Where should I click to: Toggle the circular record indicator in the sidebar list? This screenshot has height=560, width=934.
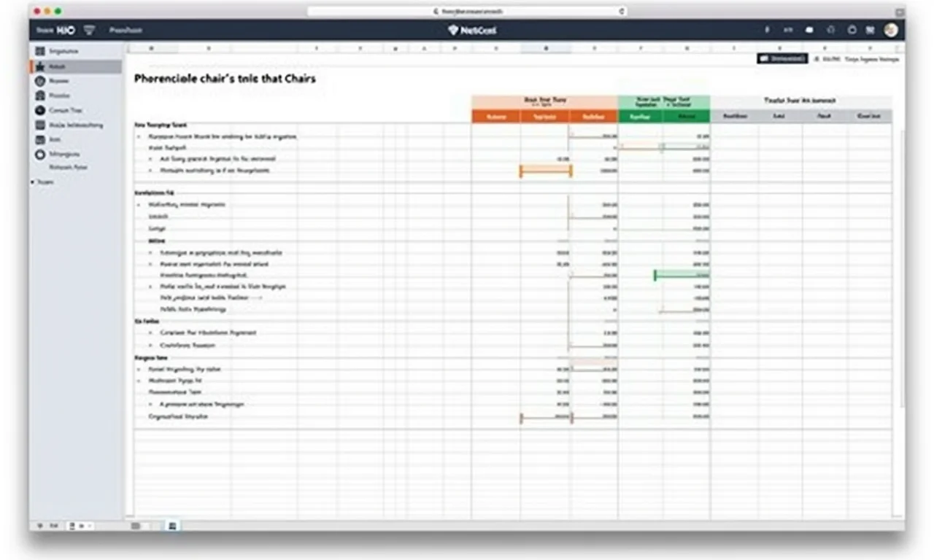coord(41,154)
